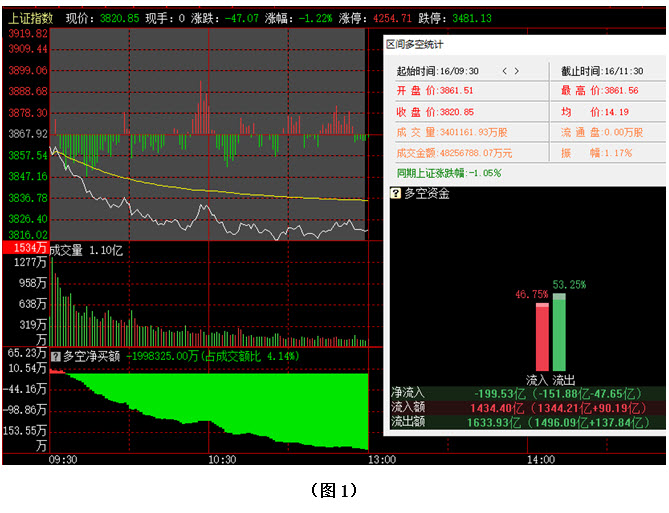Click the 成交量 1.10亿 label
The width and height of the screenshot is (669, 513).
click(x=85, y=249)
